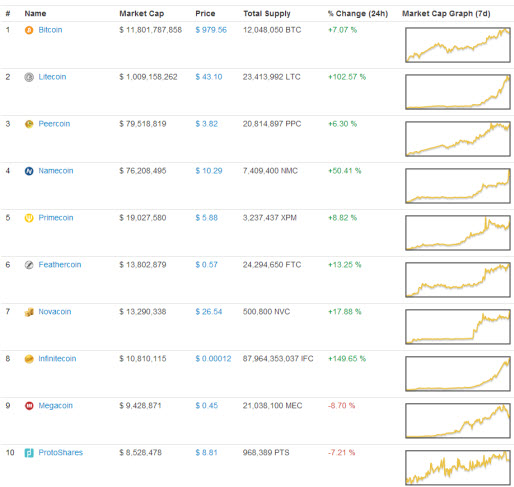Select ProtoShares change -7.21 %
Image resolution: width=514 pixels, height=487 pixels.
click(x=342, y=453)
